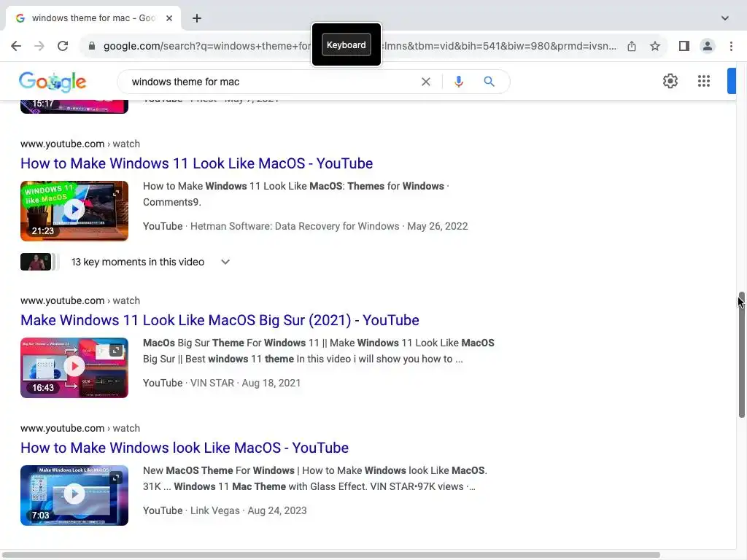Click 'www.youtube.com › watch' above Windows 11 MacOS result
Screen dimensions: 747x560
[80, 144]
